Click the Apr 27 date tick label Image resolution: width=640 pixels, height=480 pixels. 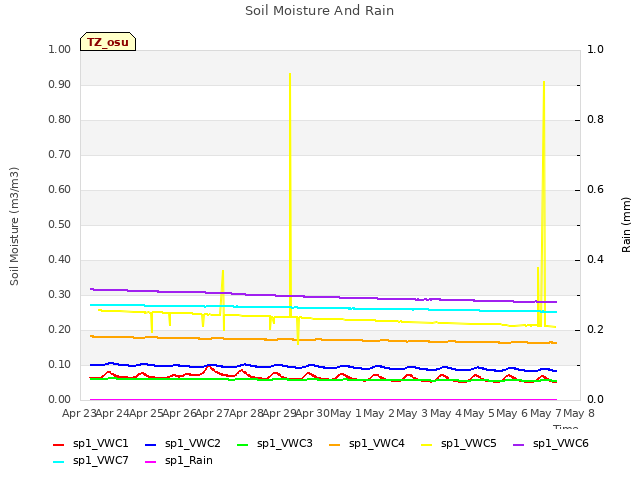pyautogui.click(x=212, y=413)
